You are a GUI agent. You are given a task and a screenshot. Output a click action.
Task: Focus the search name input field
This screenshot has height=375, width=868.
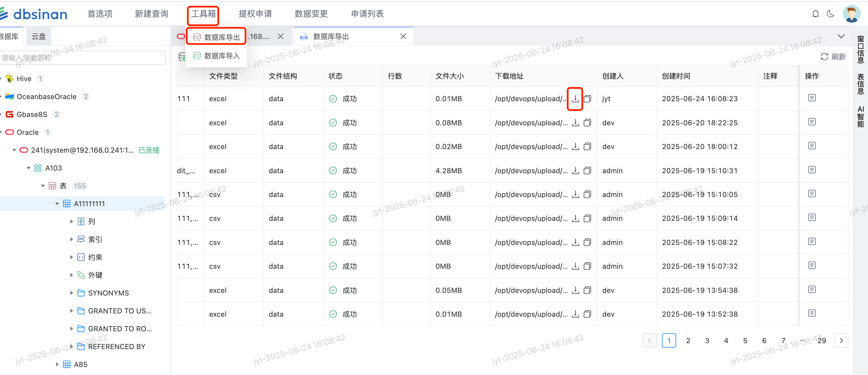pyautogui.click(x=83, y=57)
